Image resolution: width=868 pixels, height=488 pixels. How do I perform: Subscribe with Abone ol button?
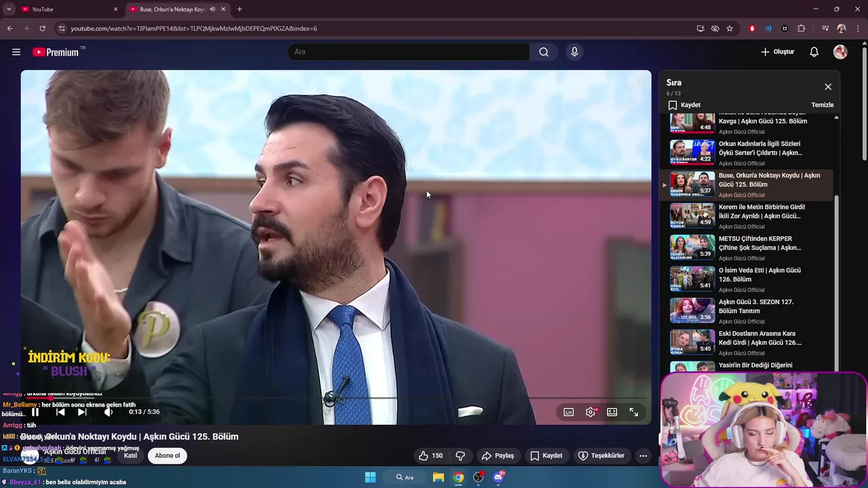point(167,455)
